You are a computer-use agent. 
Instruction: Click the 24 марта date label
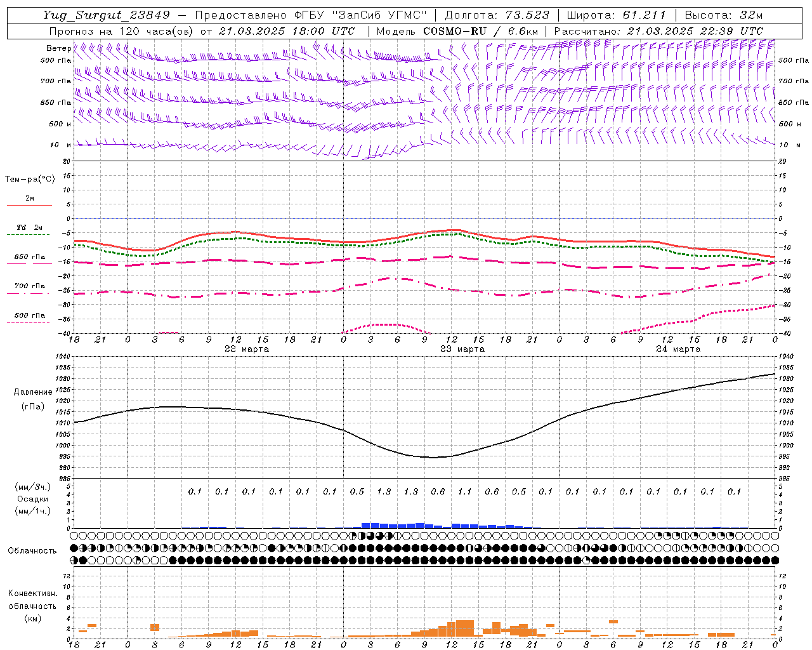pyautogui.click(x=678, y=349)
